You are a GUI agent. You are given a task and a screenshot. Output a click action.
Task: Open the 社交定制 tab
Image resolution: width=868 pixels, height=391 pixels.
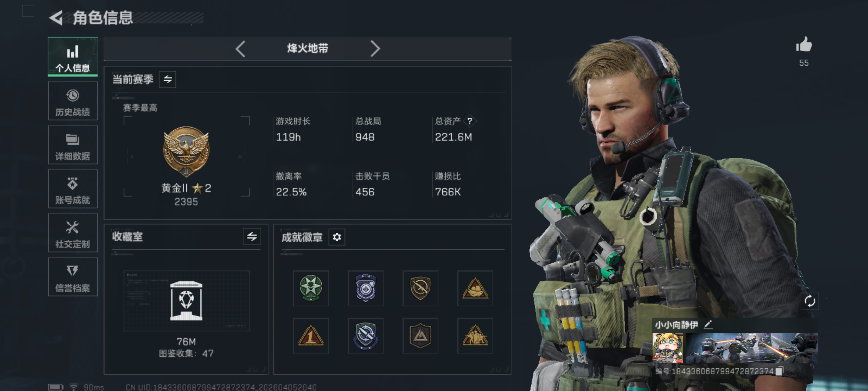73,233
